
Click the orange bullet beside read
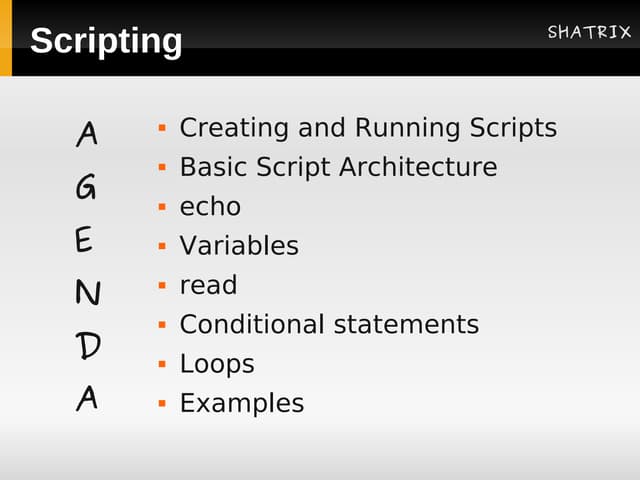(160, 285)
